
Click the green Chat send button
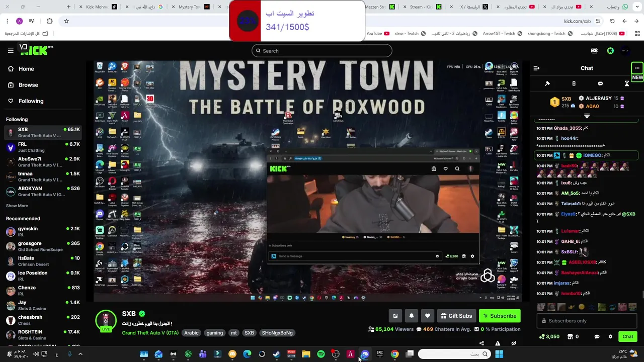tap(628, 337)
